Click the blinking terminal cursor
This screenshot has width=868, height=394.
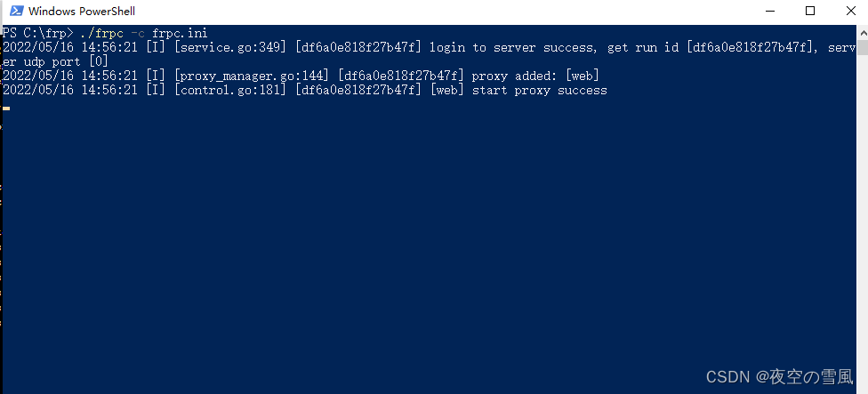[x=6, y=109]
